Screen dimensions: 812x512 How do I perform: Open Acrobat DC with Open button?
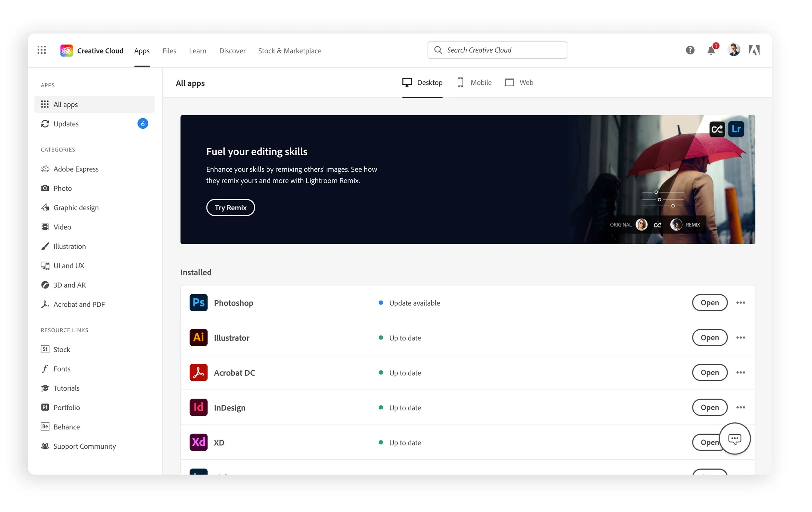click(709, 372)
